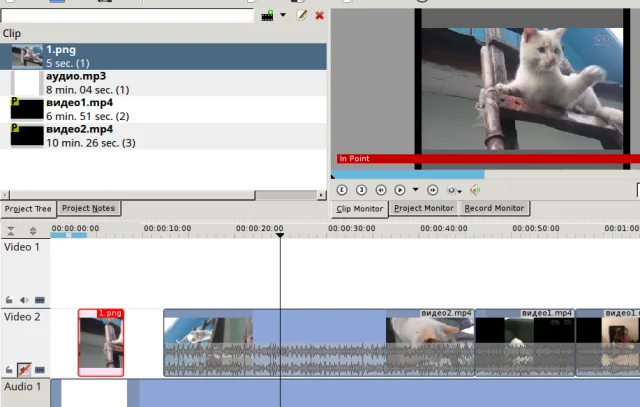Click the project tree scroll left arrow
640x407 pixels.
pos(5,195)
